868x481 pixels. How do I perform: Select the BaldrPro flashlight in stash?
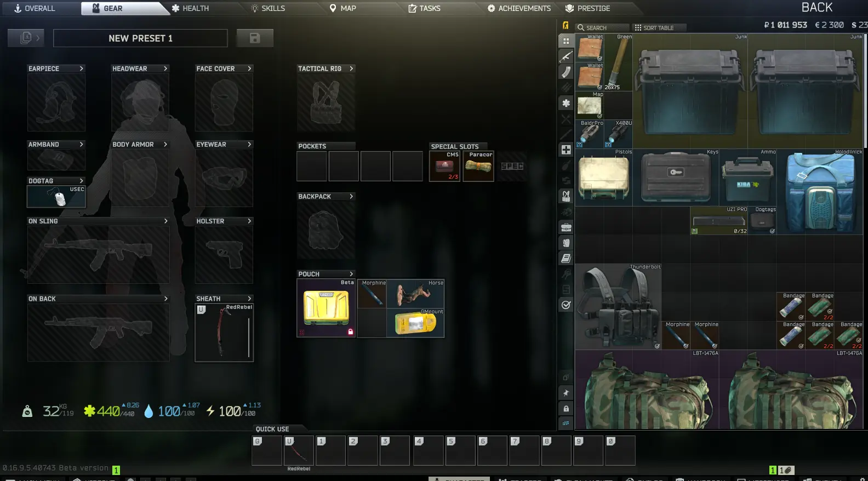click(x=590, y=134)
